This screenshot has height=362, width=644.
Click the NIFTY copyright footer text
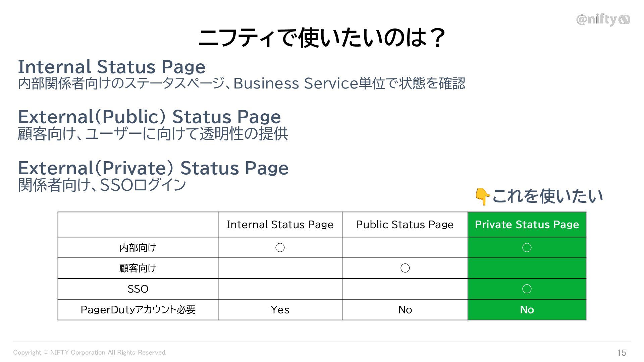pos(90,353)
